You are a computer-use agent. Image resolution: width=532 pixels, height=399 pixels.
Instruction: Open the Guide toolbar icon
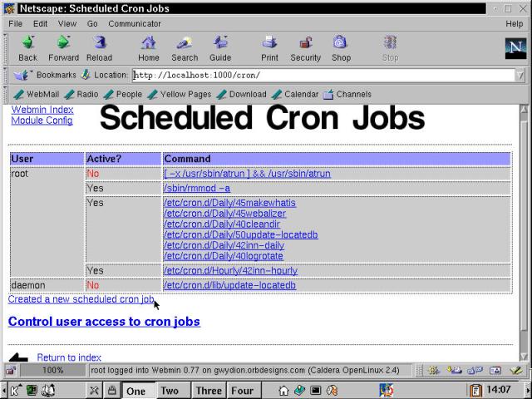pyautogui.click(x=220, y=47)
